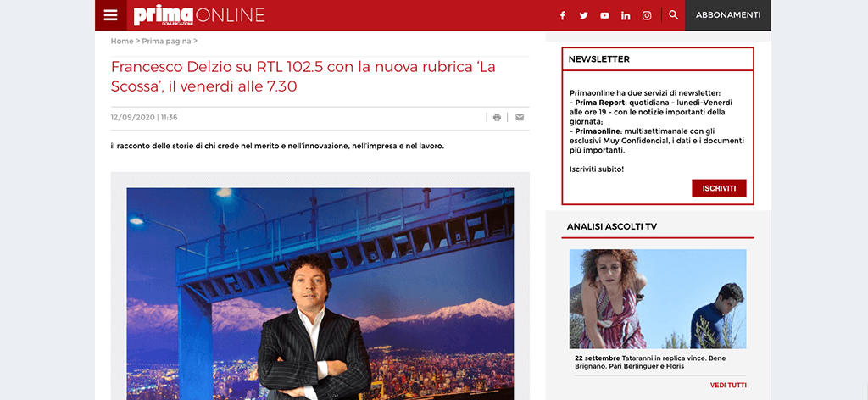This screenshot has height=400, width=868.
Task: Follow the Prima pagina breadcrumb link
Action: point(167,41)
